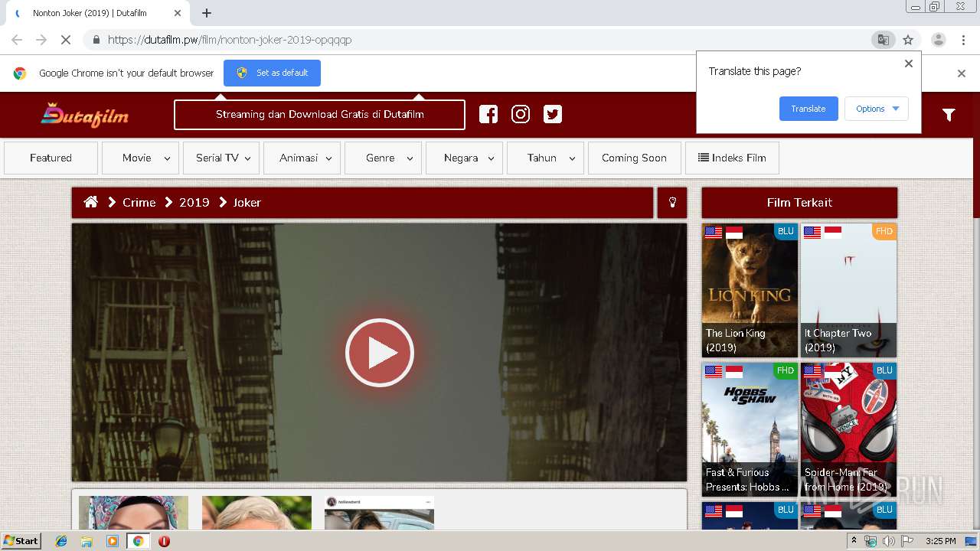Expand the Animasi dropdown
The width and height of the screenshot is (980, 551).
(302, 158)
